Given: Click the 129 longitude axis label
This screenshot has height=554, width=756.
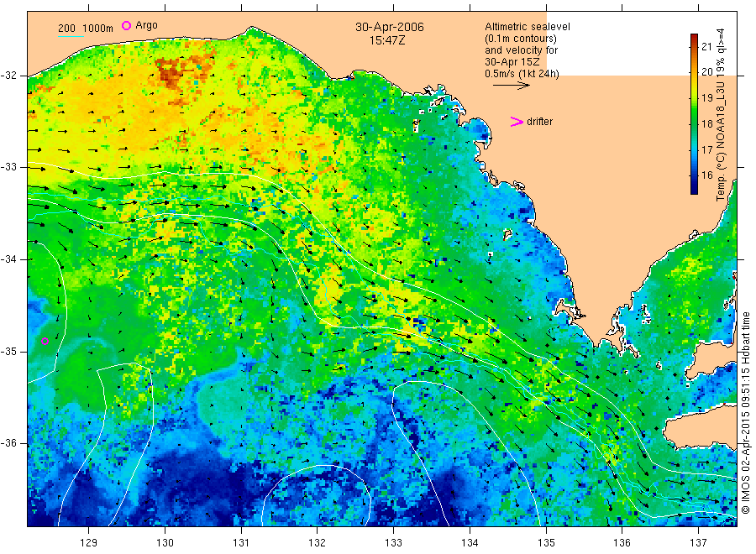Looking at the screenshot, I should tap(89, 542).
